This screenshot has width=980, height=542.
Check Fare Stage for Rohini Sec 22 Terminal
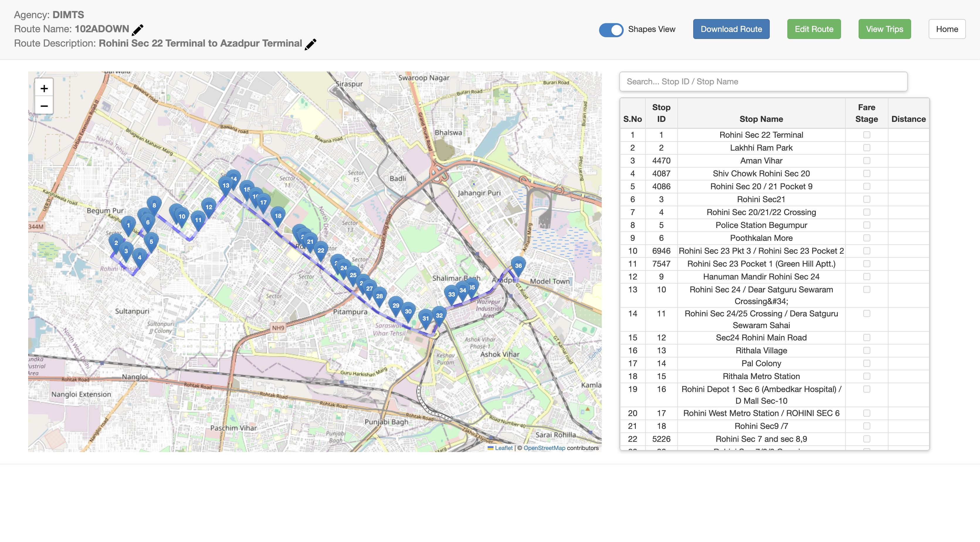[867, 135]
